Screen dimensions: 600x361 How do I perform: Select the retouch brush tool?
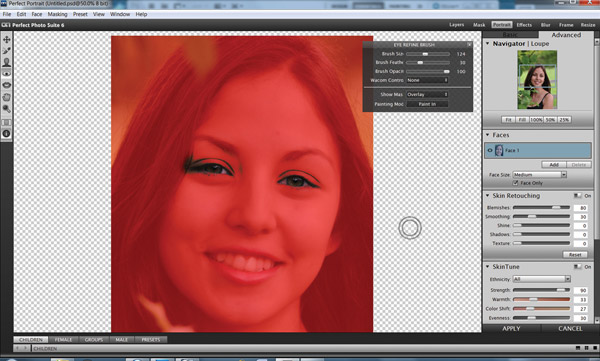click(x=7, y=51)
